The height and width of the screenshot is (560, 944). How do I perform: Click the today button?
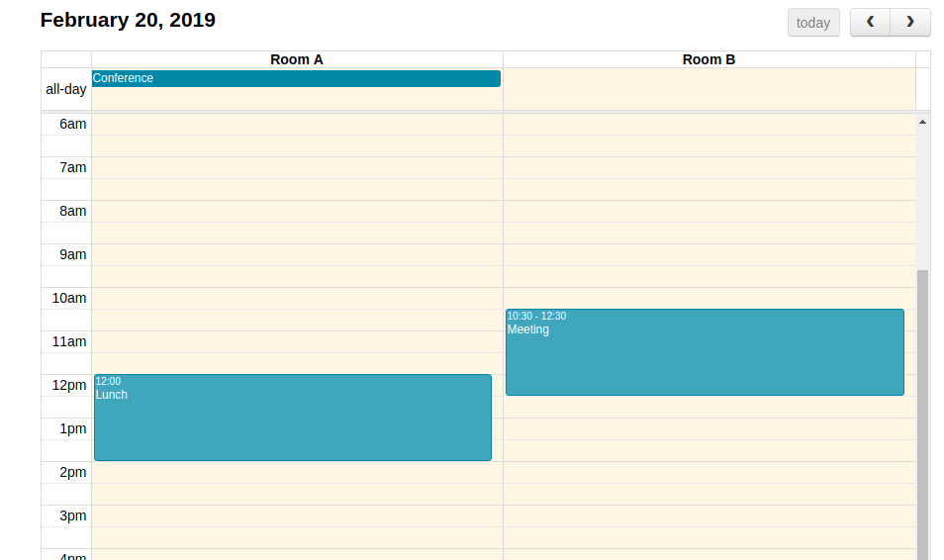813,23
